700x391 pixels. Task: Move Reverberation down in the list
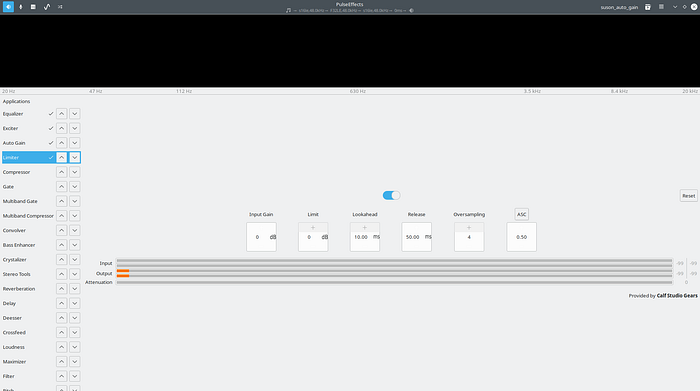click(x=75, y=289)
